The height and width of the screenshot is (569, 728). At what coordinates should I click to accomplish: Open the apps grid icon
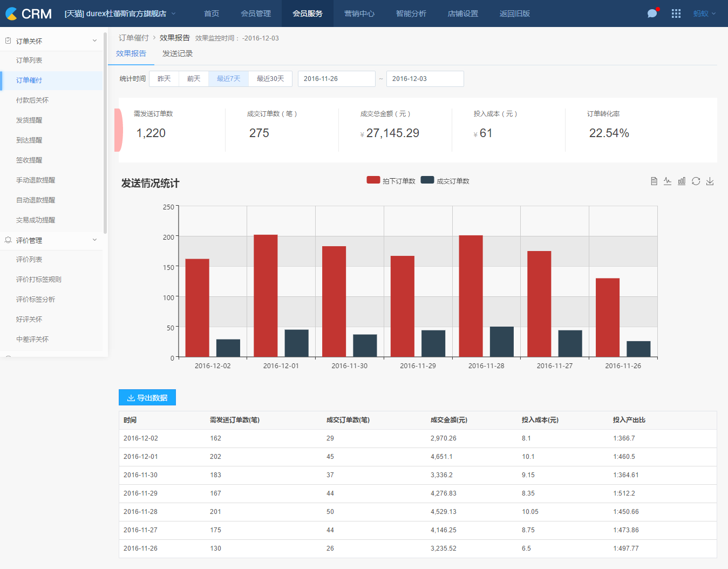coord(676,13)
